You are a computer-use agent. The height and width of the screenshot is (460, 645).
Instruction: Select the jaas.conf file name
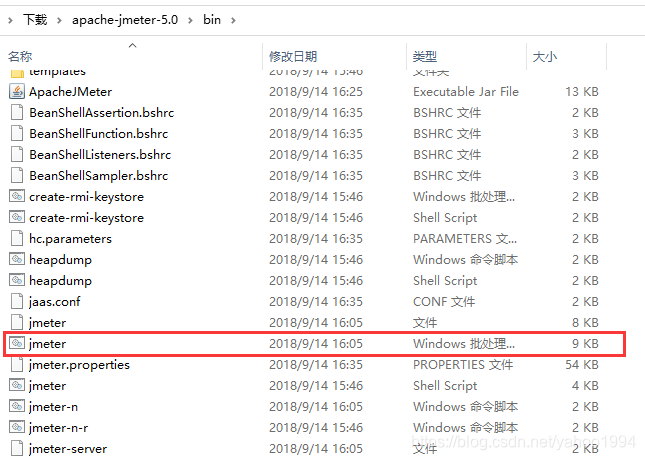[55, 301]
